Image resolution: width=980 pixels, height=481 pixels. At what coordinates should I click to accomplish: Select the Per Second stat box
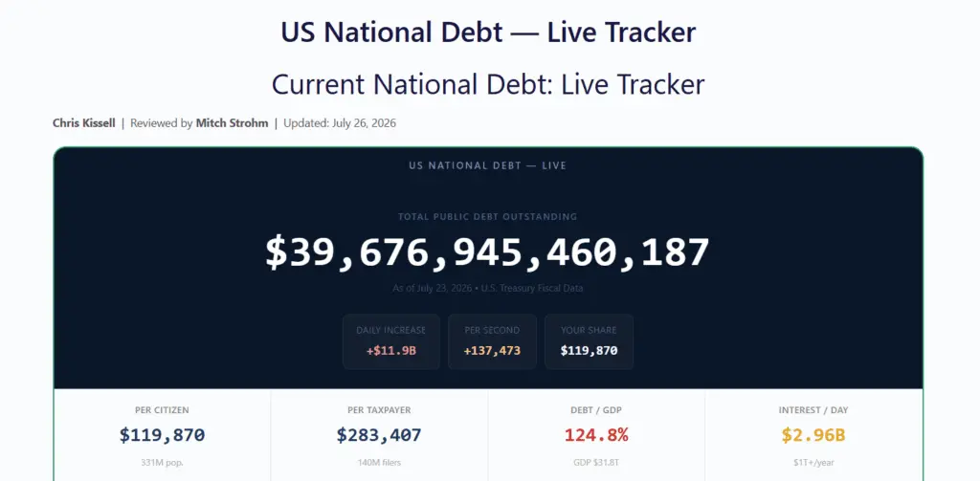[x=492, y=341]
